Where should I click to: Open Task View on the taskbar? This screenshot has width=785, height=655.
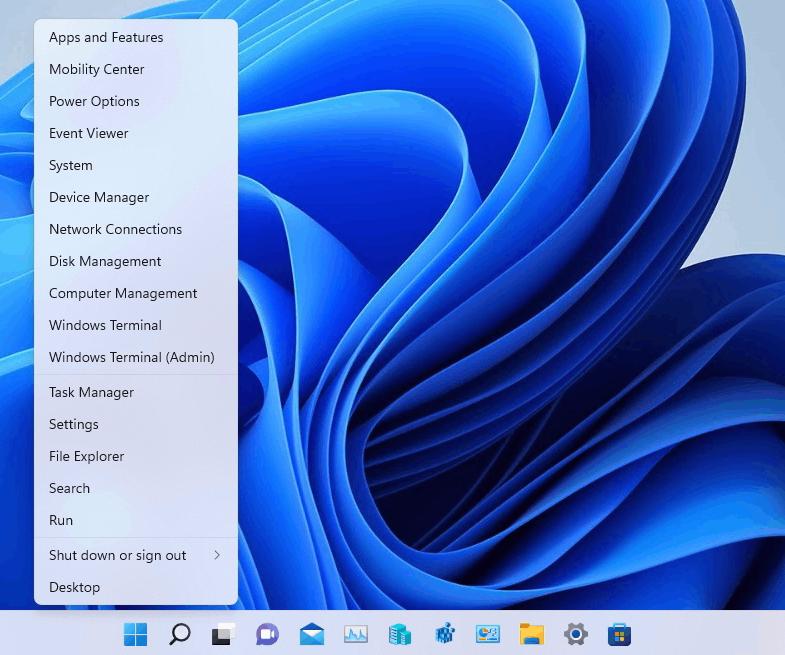223,634
